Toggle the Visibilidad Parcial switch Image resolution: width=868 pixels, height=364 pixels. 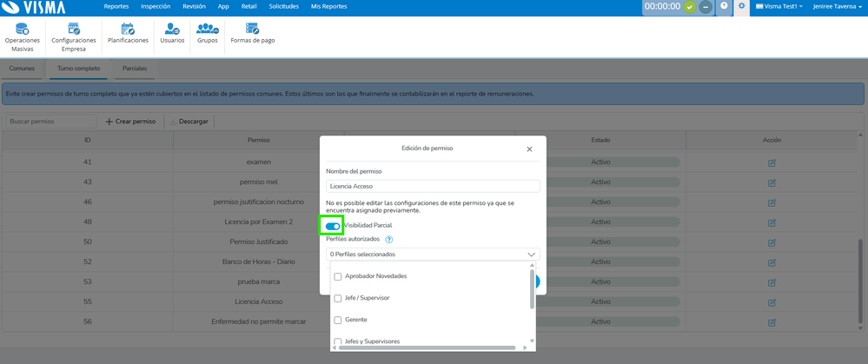pyautogui.click(x=333, y=226)
